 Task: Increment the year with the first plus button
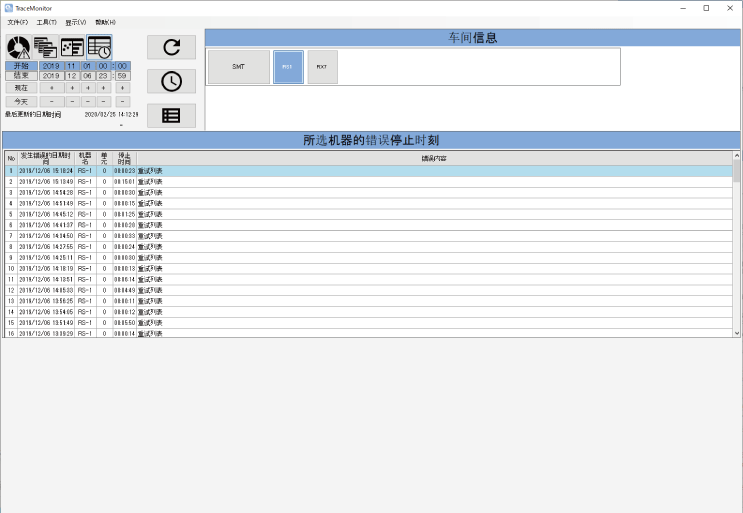[52, 88]
